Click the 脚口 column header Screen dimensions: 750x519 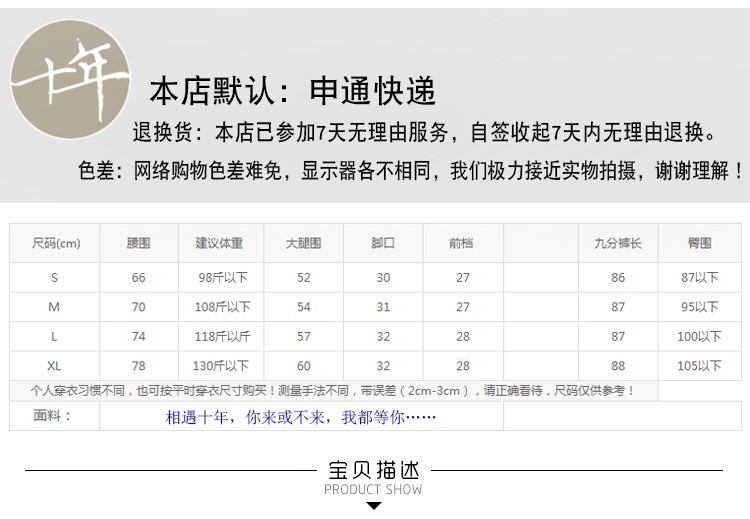(383, 243)
